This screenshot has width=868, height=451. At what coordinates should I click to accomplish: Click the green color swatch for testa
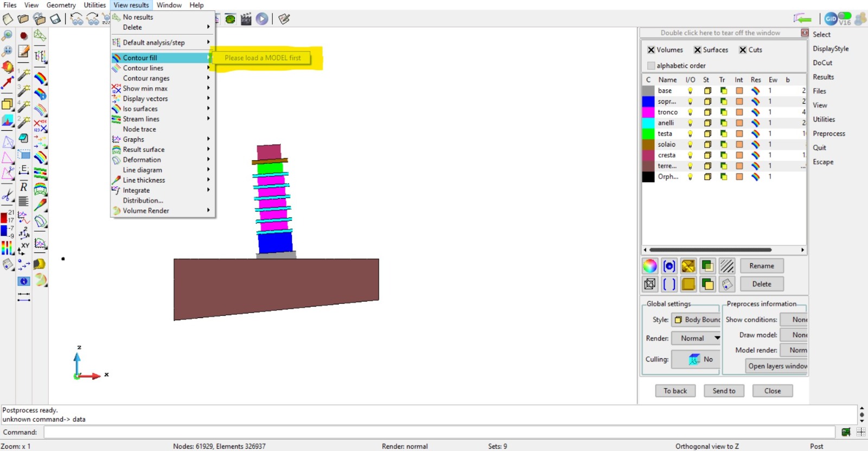click(x=648, y=134)
